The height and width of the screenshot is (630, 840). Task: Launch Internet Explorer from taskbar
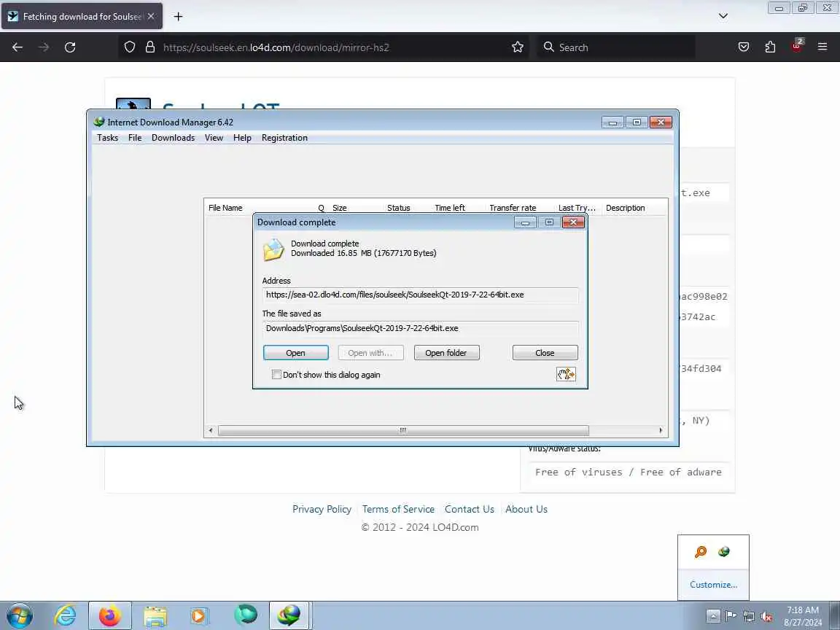[x=66, y=615]
